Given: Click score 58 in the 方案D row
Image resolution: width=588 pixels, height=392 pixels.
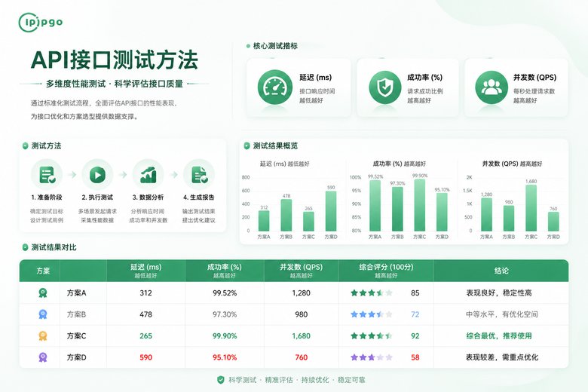Looking at the screenshot, I should (x=415, y=357).
